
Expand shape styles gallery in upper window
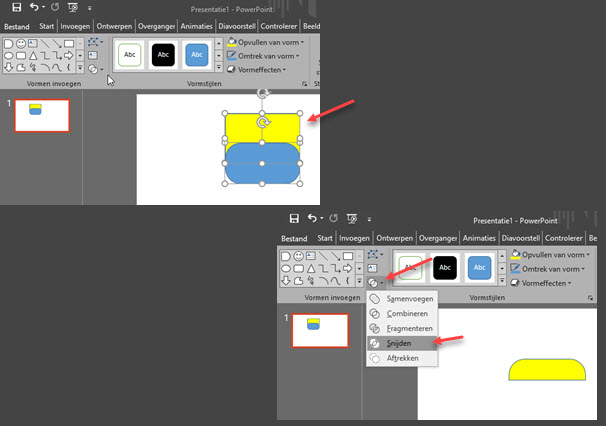point(219,68)
